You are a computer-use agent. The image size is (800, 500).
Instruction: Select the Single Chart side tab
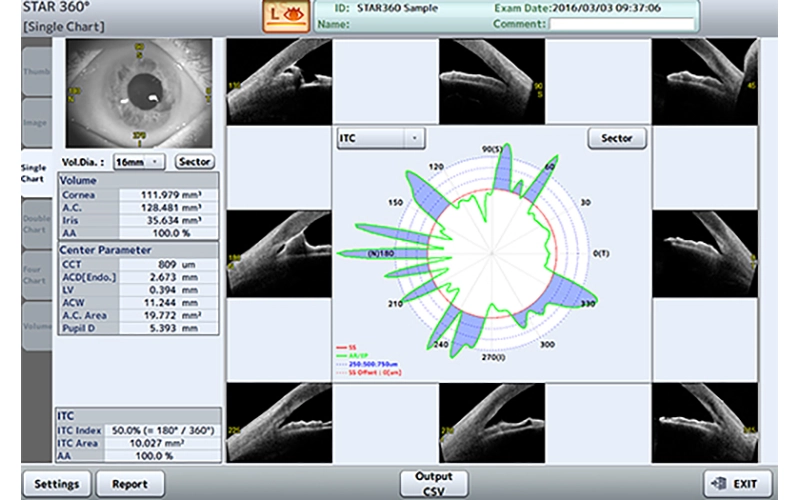[37, 173]
